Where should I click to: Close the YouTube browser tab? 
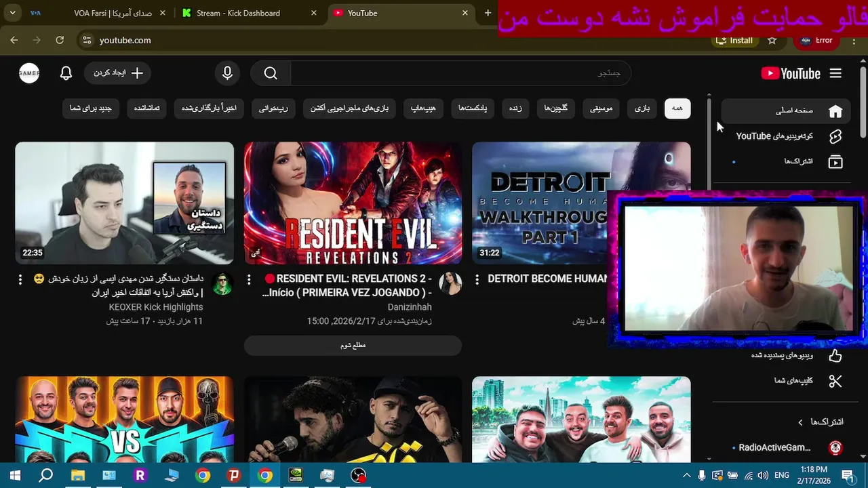click(x=465, y=13)
